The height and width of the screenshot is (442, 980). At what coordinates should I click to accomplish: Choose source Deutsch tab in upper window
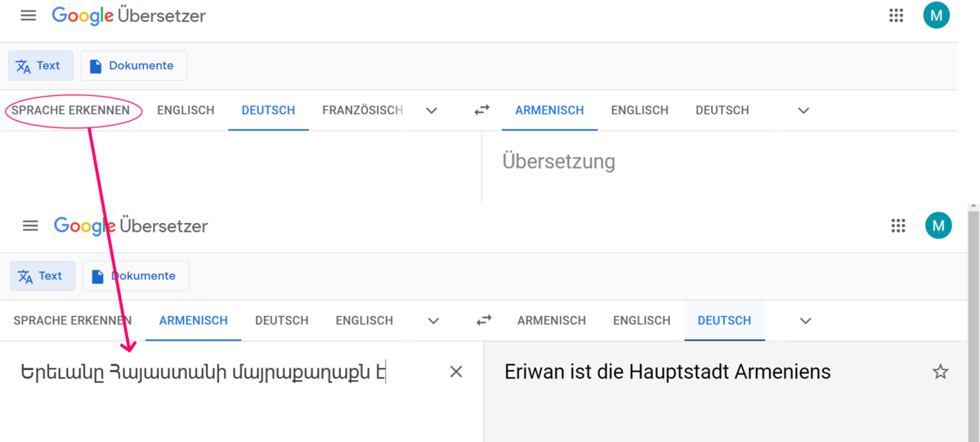[x=268, y=110]
